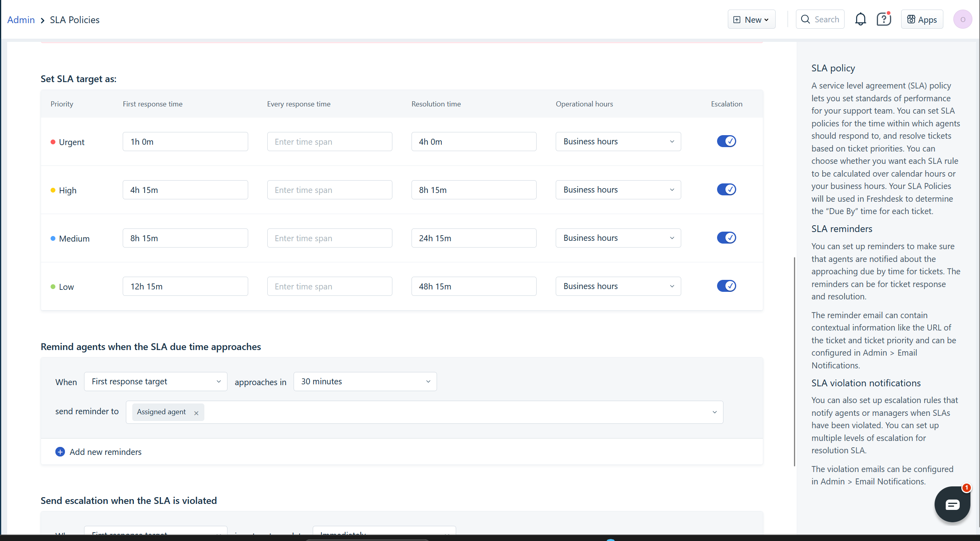Edit Urgent first response time field

pyautogui.click(x=185, y=142)
